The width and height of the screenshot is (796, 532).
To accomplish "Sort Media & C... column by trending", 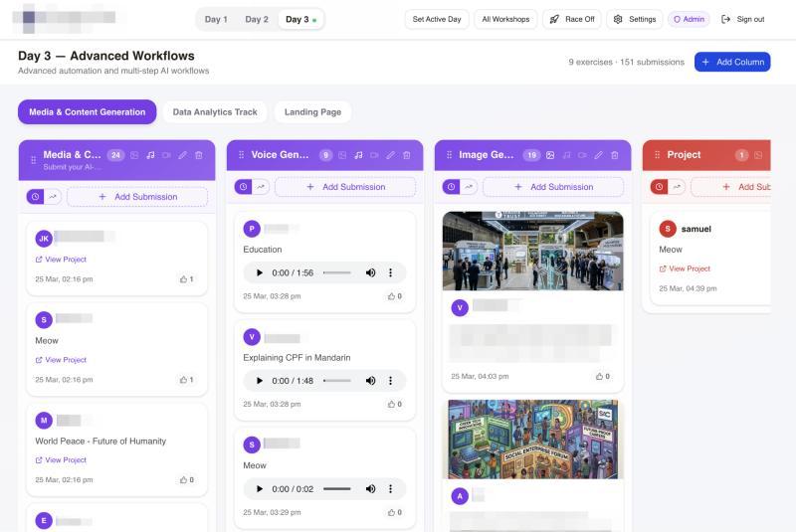I will [x=53, y=196].
